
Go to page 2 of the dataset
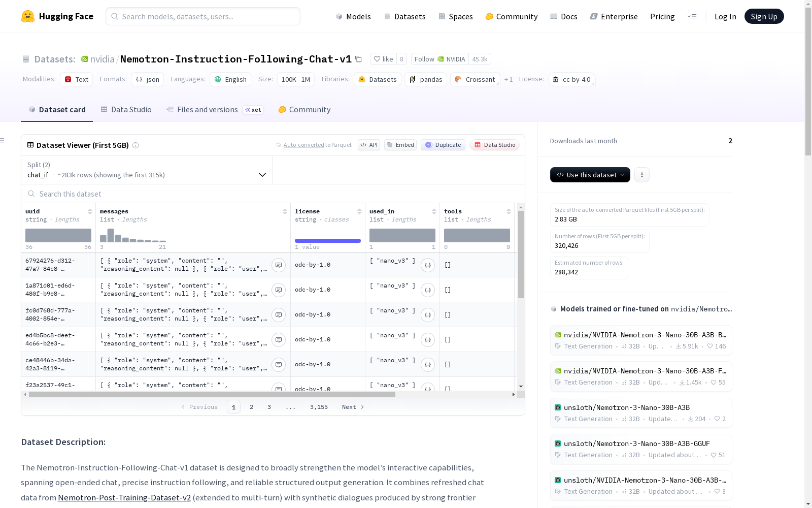251,407
